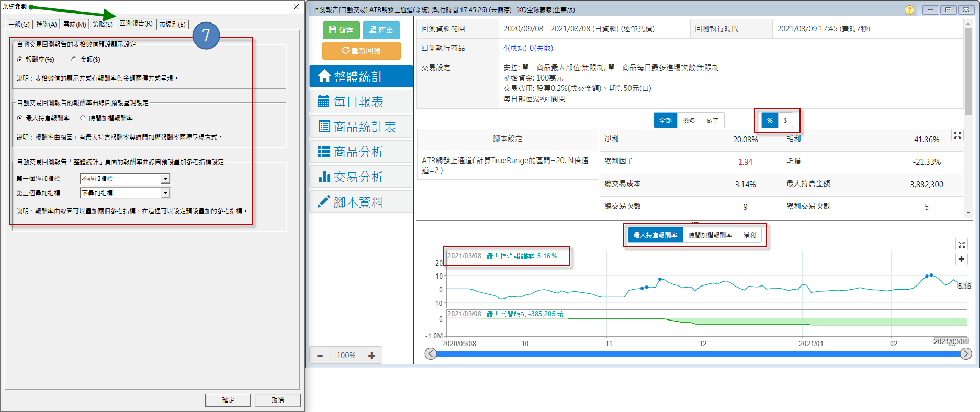
Task: Click the save (儲存) disk button
Action: pyautogui.click(x=341, y=30)
